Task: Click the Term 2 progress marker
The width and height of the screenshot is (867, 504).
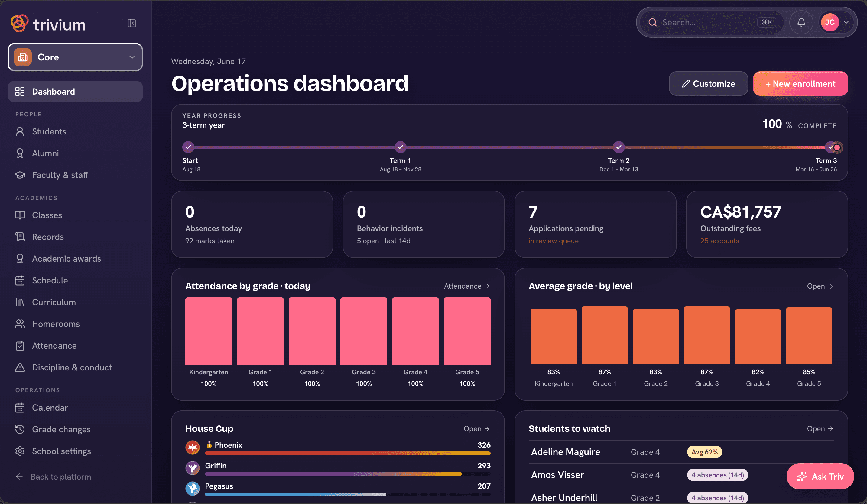Action: 619,147
